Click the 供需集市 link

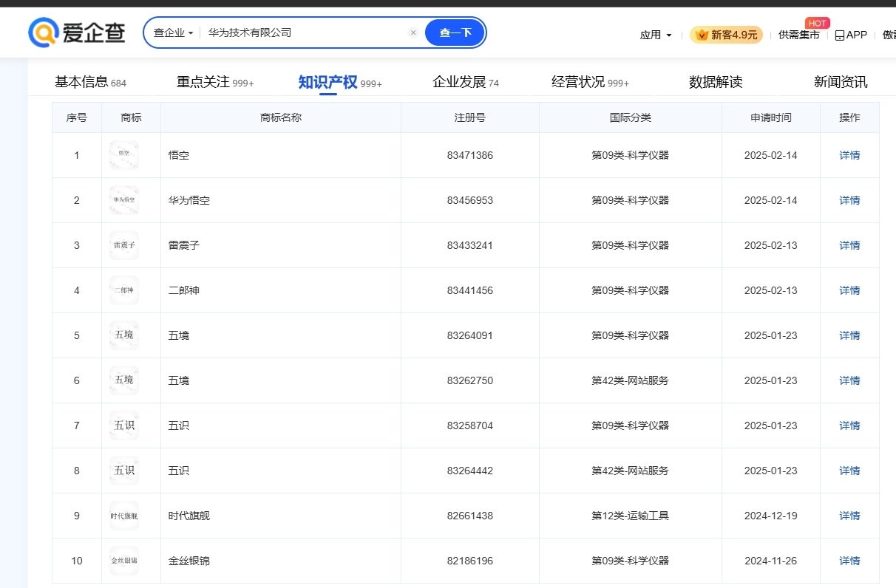click(798, 35)
